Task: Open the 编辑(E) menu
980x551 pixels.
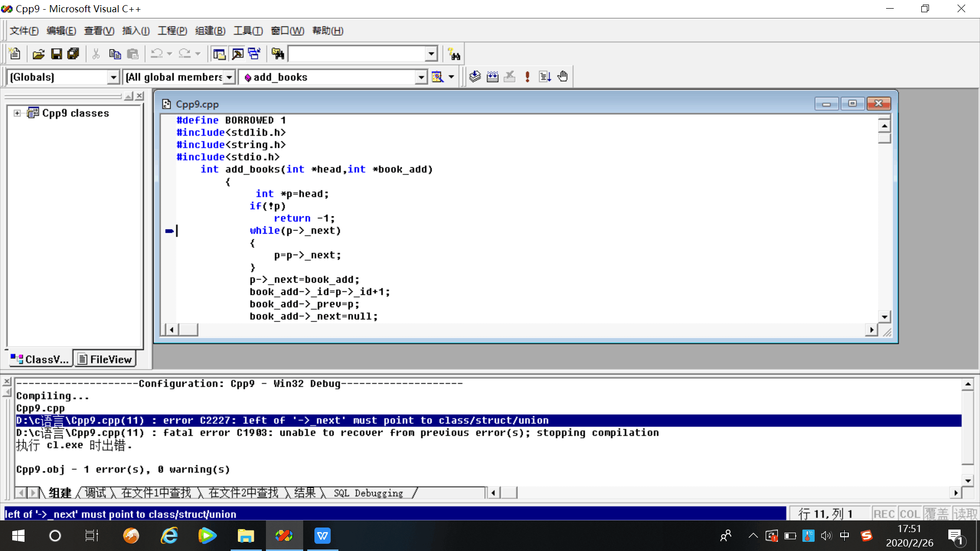Action: [61, 31]
